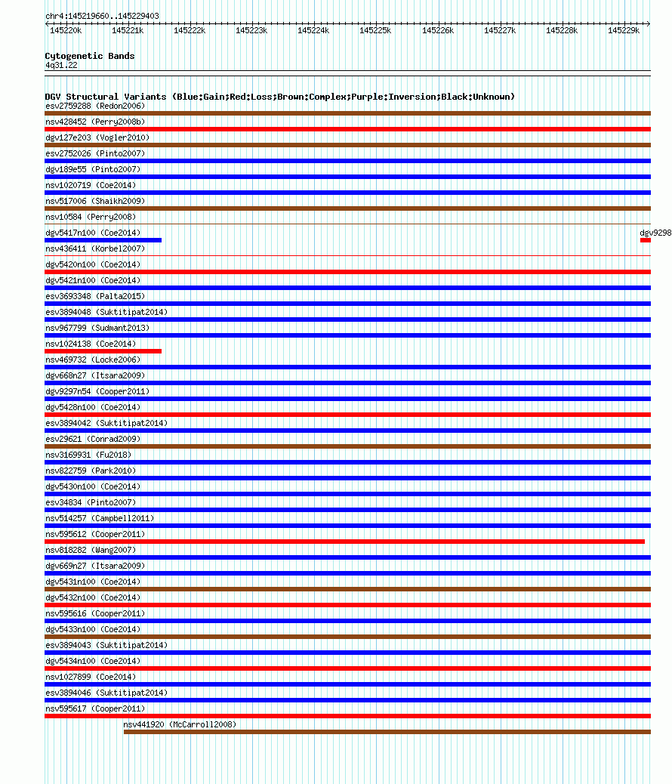Click the nsv436411 (Korbel2007) label

coord(95,249)
